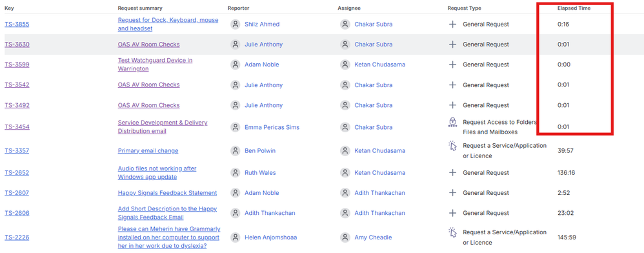
Task: Click the plus icon in row TS-3542
Action: coord(452,85)
